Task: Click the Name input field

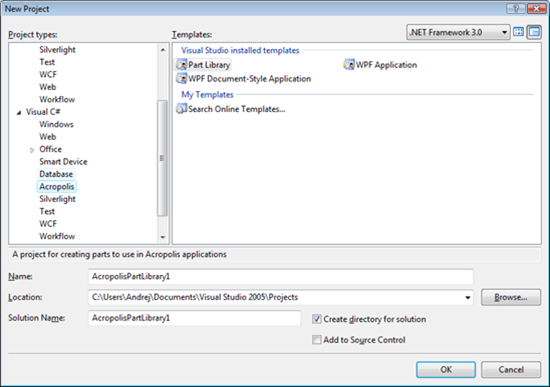Action: (281, 276)
